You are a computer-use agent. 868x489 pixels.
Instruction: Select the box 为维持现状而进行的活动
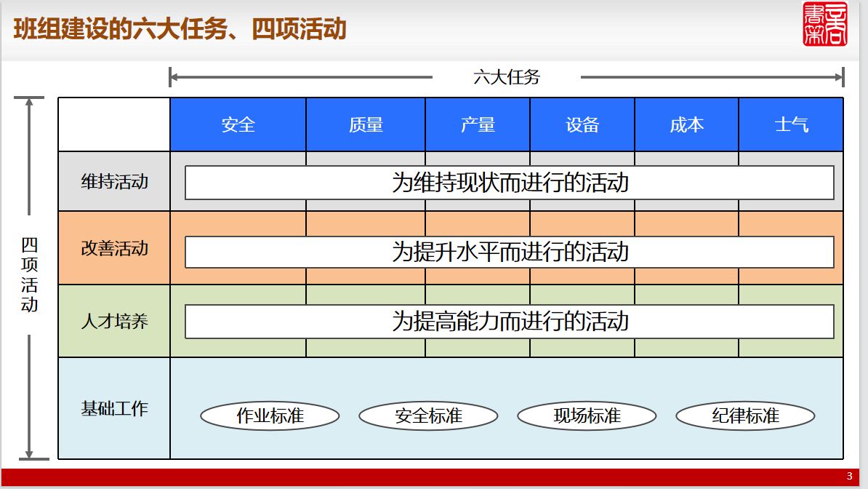point(510,183)
